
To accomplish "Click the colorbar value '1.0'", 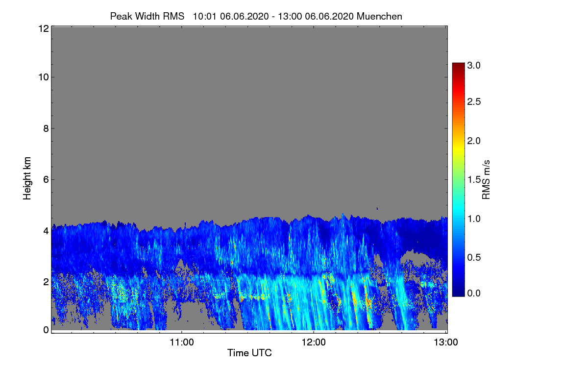I will (474, 219).
